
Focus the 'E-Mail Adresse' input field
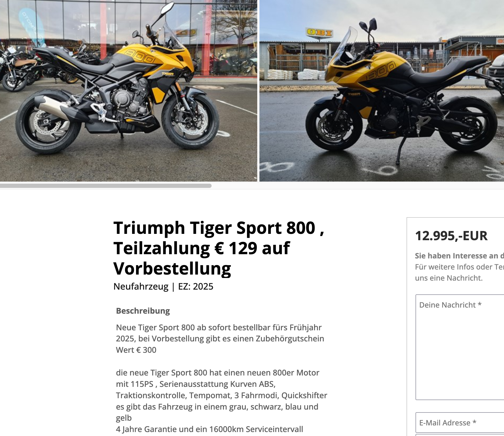(460, 423)
